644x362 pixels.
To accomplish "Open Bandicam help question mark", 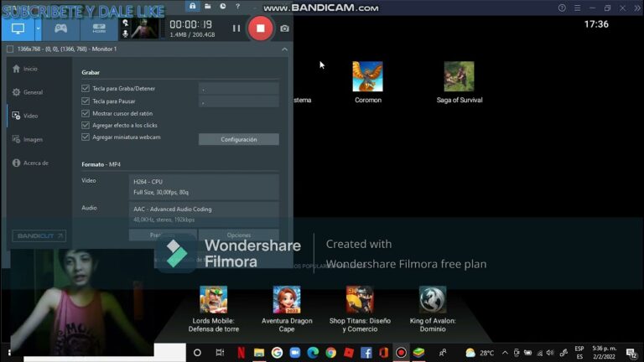I will coord(238,6).
